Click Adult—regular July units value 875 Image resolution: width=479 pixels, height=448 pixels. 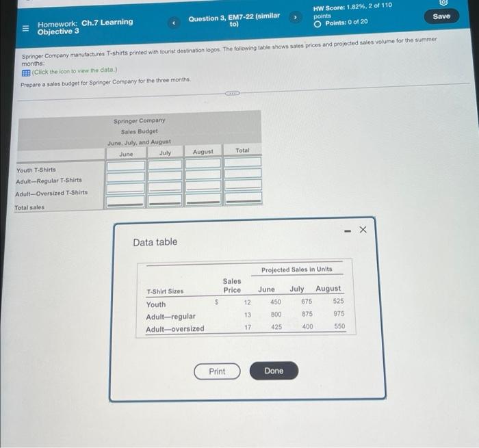pyautogui.click(x=307, y=314)
